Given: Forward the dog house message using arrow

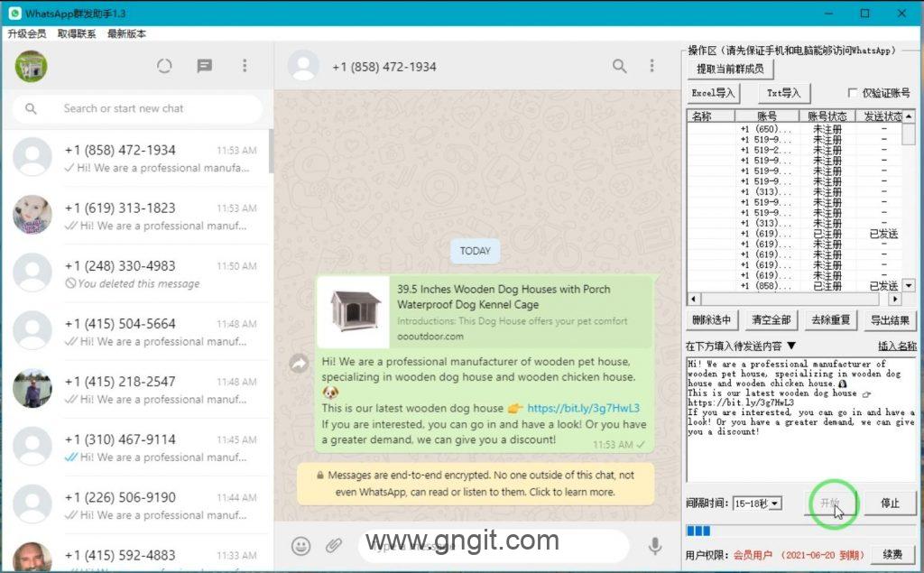Looking at the screenshot, I should pyautogui.click(x=299, y=363).
